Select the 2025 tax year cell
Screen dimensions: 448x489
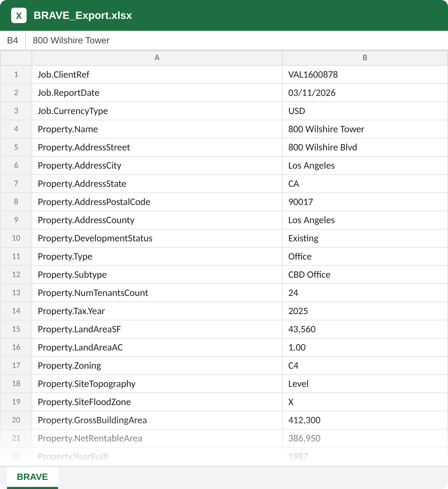[365, 311]
